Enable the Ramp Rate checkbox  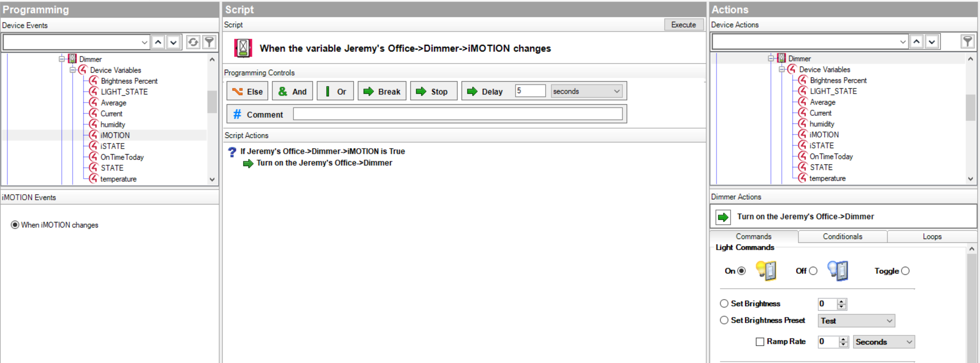pos(760,342)
